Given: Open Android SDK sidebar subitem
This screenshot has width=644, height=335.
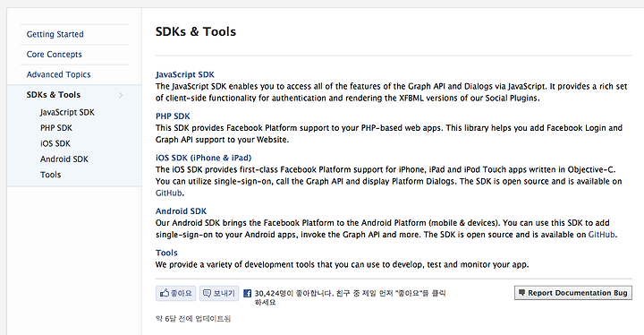Looking at the screenshot, I should click(64, 159).
